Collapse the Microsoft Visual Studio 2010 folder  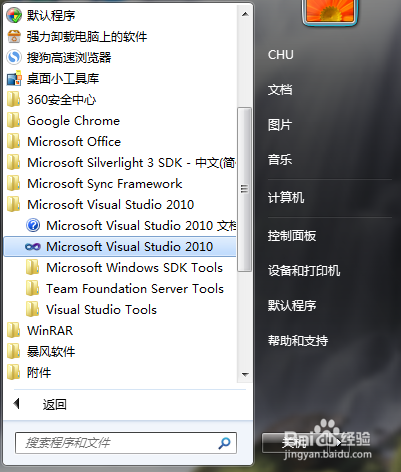tap(110, 204)
